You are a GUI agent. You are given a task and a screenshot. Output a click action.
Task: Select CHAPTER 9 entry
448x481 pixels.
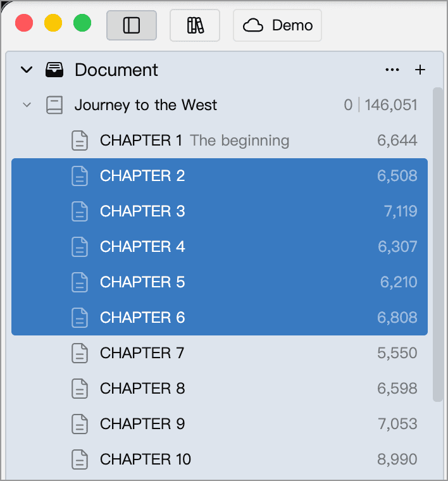(220, 423)
